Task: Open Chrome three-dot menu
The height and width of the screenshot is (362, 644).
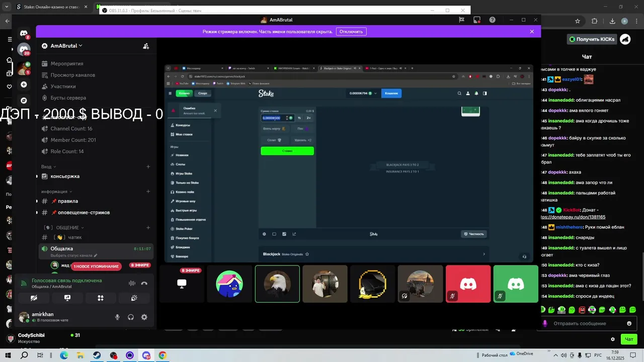Action: click(x=636, y=21)
